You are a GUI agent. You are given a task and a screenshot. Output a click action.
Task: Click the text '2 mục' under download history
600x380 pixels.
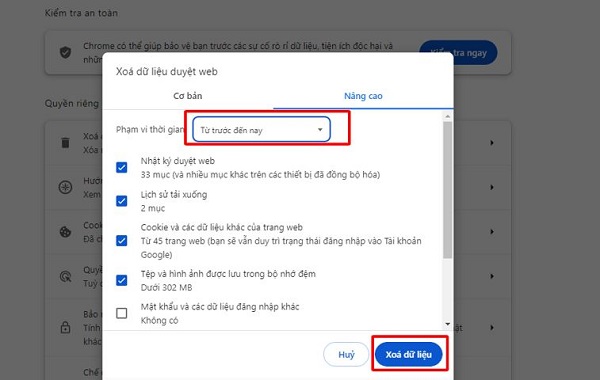point(153,208)
